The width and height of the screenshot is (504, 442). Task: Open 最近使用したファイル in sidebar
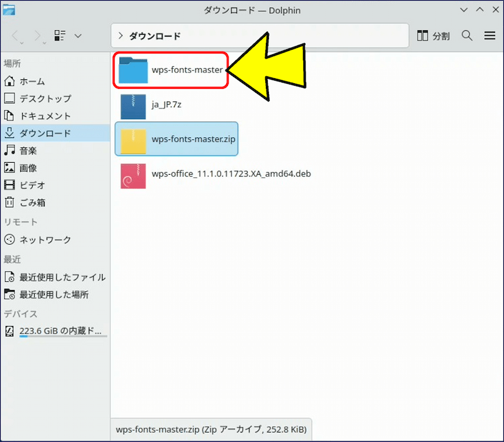[x=62, y=277]
